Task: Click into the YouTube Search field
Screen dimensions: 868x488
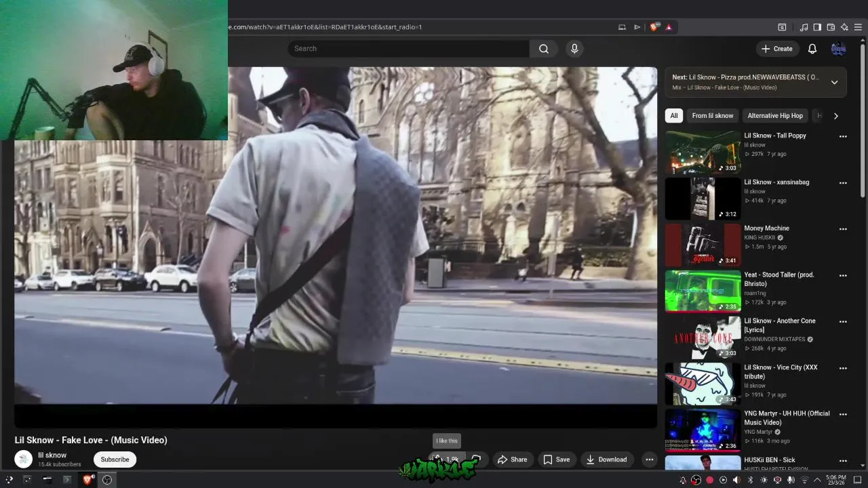Action: [x=408, y=49]
